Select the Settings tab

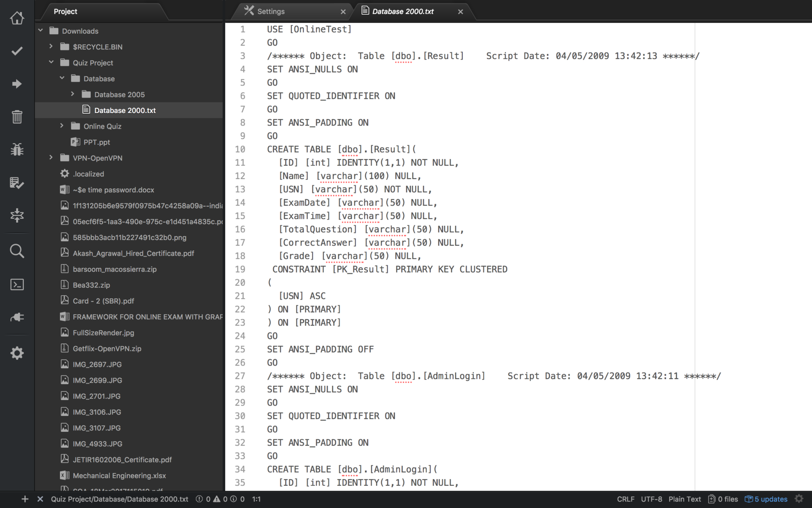pos(271,11)
